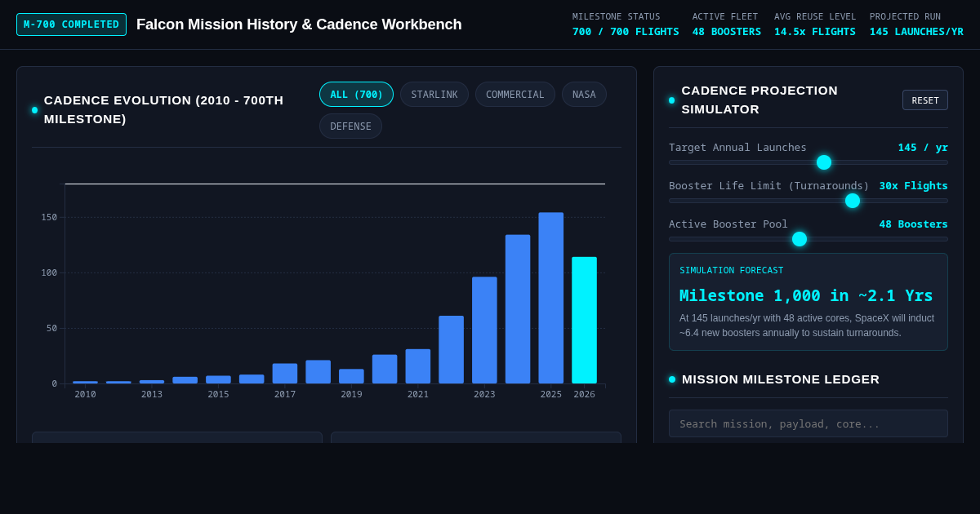
Task: Click the 145 / yr slider value
Action: pyautogui.click(x=923, y=148)
